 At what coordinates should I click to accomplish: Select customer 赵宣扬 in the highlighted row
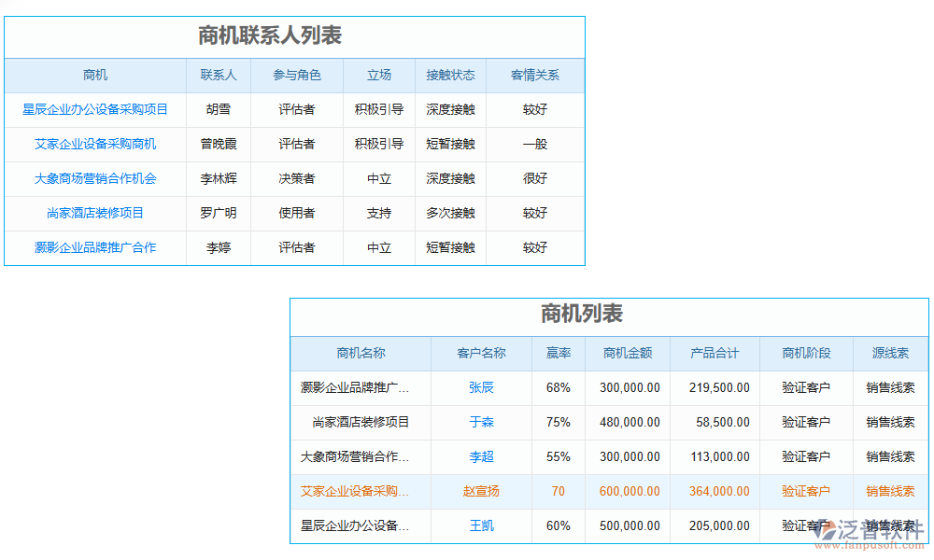480,491
